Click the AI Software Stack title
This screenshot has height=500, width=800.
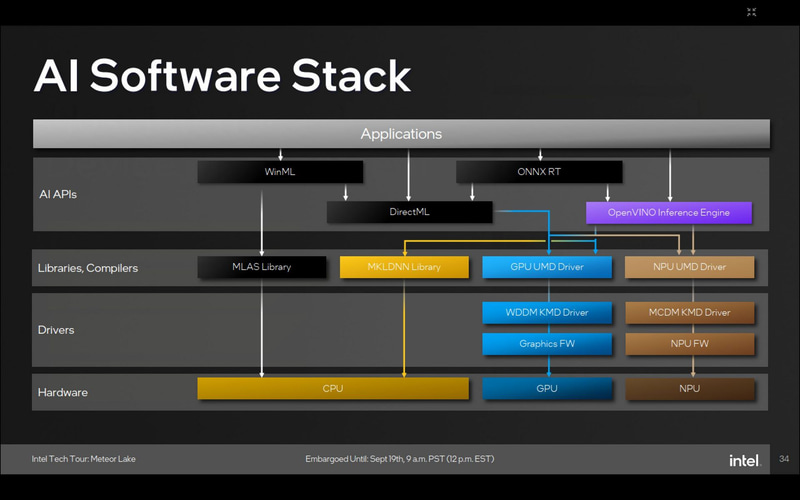pyautogui.click(x=222, y=76)
